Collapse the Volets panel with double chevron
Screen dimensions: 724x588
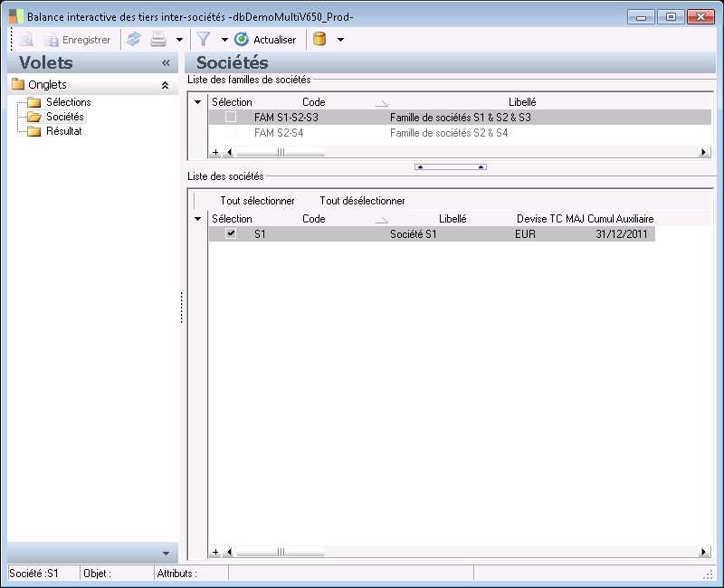(166, 63)
